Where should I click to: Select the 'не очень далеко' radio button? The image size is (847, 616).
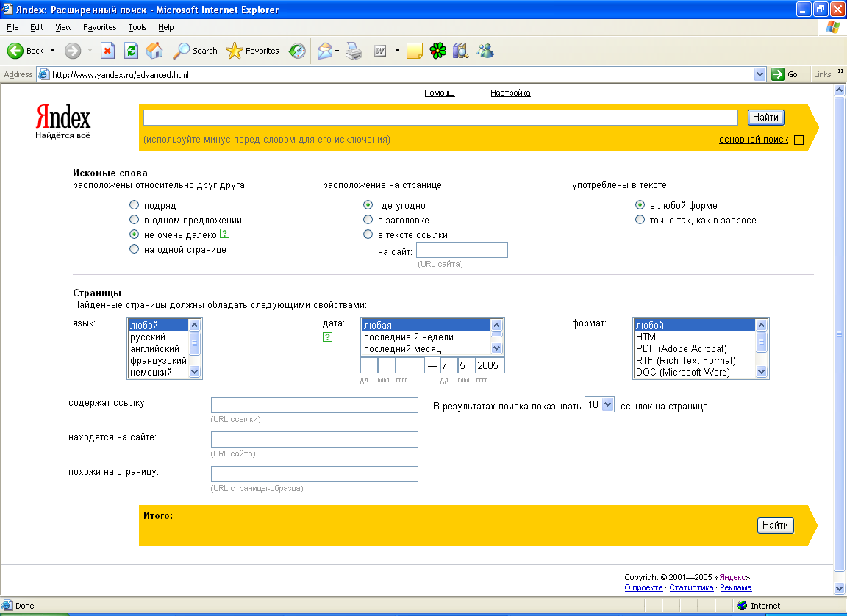134,234
